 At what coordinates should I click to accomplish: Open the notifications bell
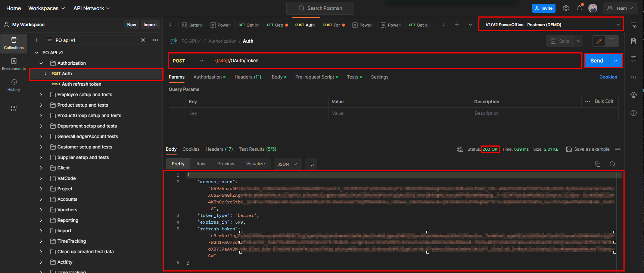[579, 8]
